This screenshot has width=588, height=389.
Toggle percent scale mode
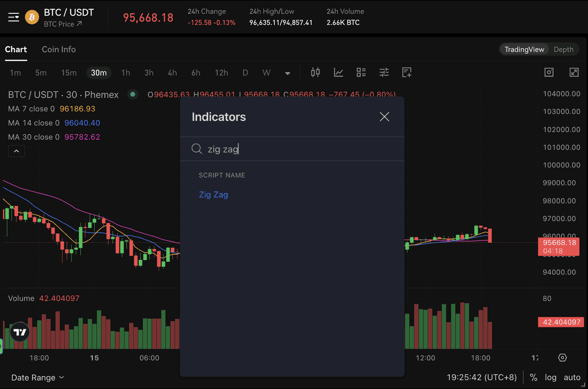click(x=533, y=378)
